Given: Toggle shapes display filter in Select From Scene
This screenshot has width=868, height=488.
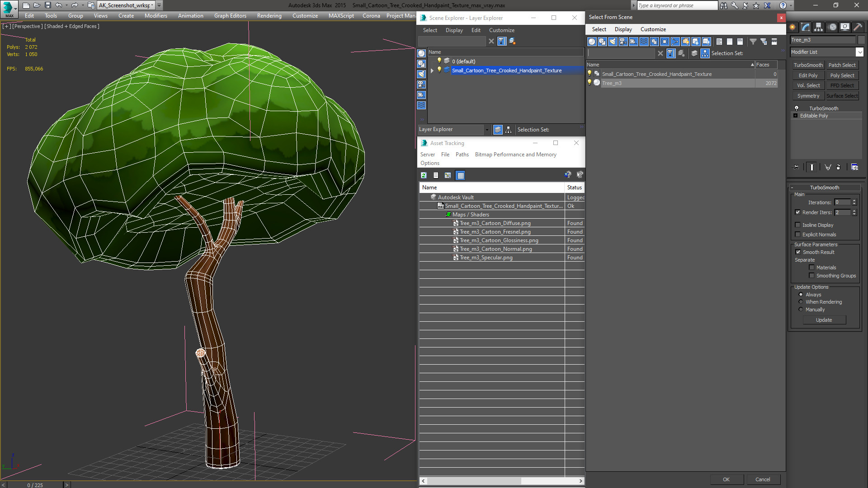Looking at the screenshot, I should click(x=602, y=42).
